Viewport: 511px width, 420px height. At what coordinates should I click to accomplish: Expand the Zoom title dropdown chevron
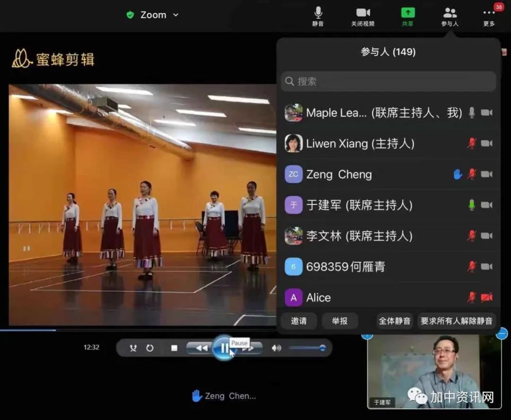[x=176, y=15]
